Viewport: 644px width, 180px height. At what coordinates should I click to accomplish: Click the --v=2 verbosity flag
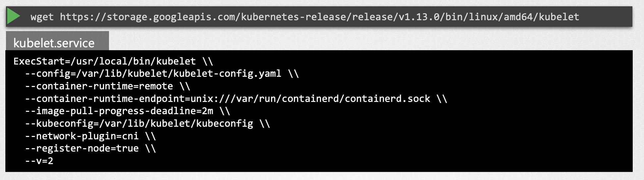point(39,161)
